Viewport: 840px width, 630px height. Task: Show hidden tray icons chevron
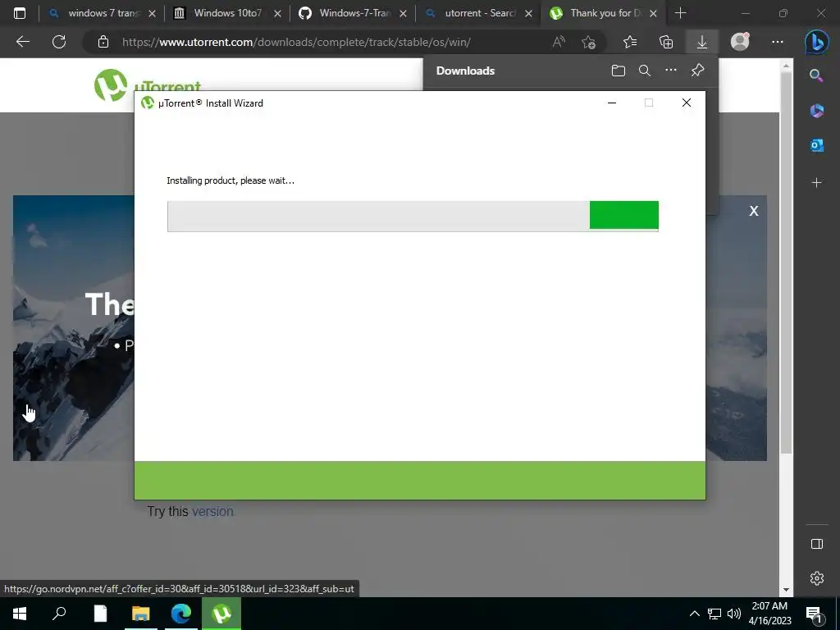point(694,614)
